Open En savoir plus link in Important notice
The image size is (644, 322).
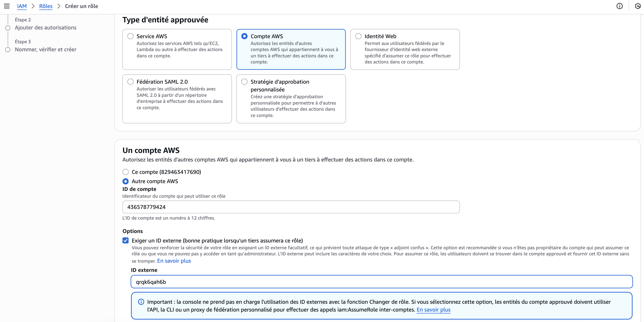pos(433,310)
